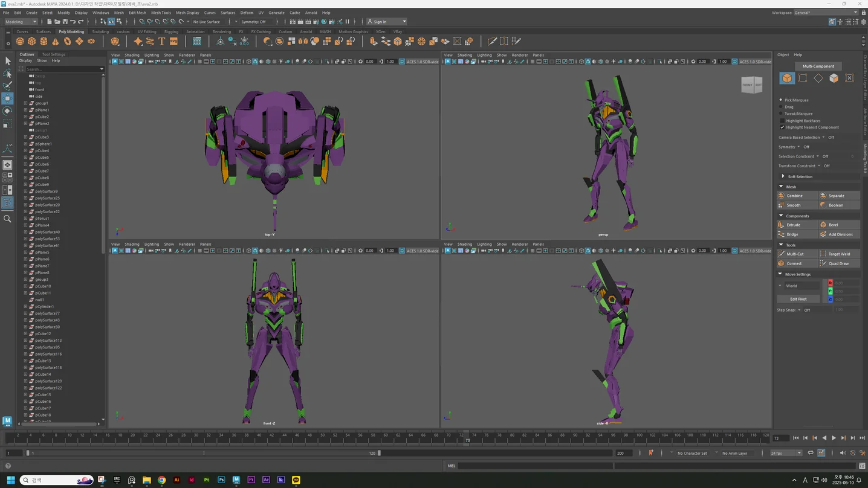This screenshot has height=488, width=868.
Task: Uncheck Highlight Nearest Component
Action: [782, 127]
